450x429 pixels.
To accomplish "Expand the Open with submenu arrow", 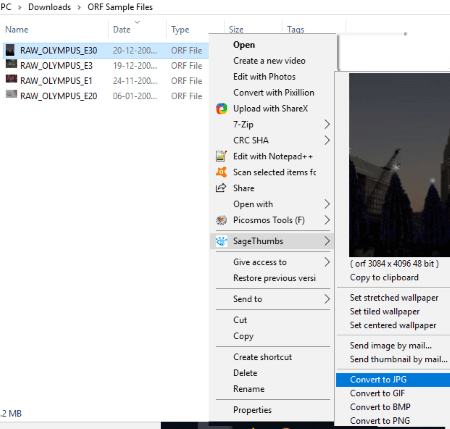I will (327, 204).
